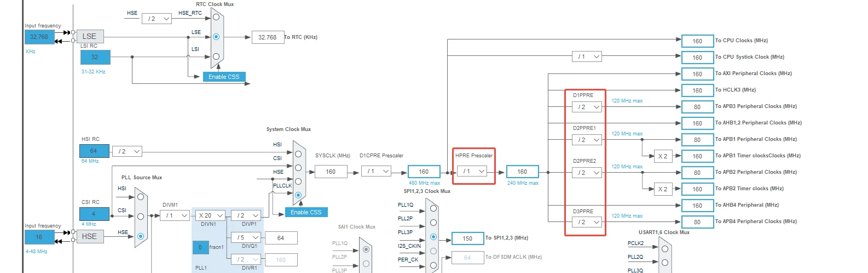This screenshot has width=868, height=273.
Task: Open the D2PPRE2 /2 dropdown
Action: tap(587, 173)
